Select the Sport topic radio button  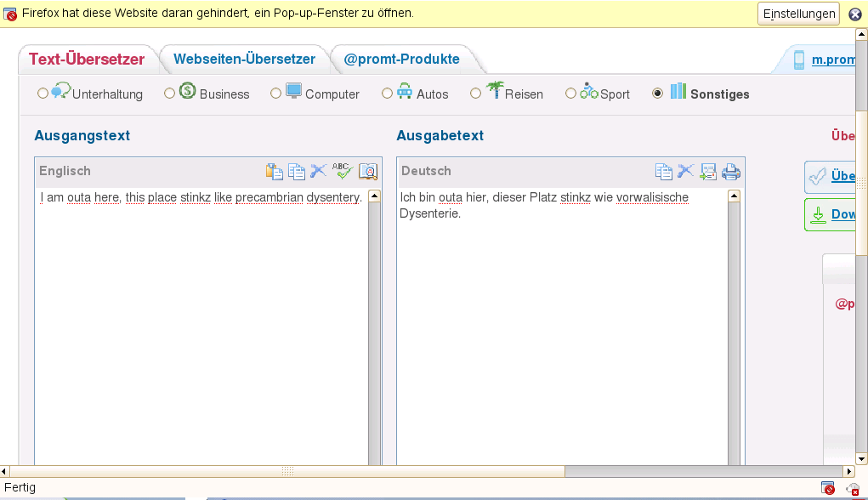point(570,93)
